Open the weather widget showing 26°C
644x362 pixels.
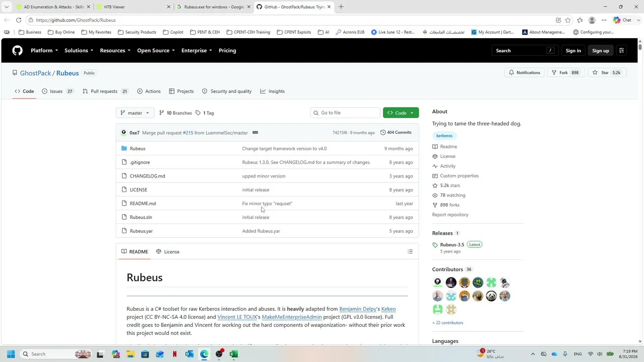491,354
